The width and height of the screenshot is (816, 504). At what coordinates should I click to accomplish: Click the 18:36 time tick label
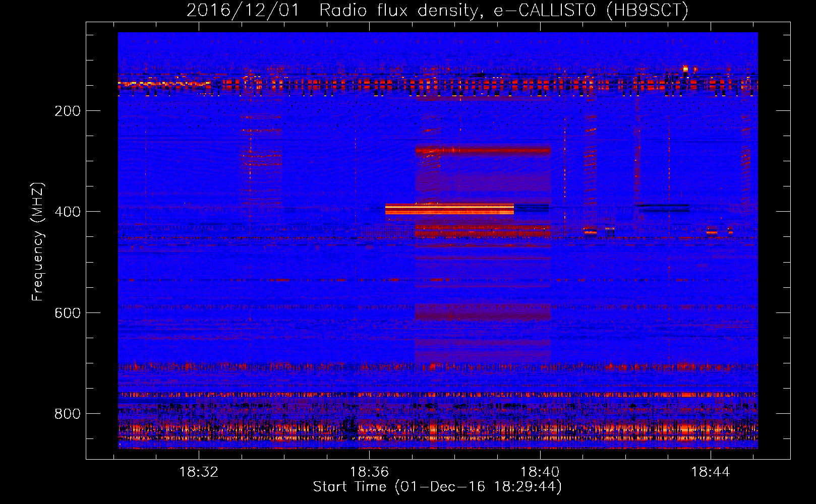coord(369,472)
